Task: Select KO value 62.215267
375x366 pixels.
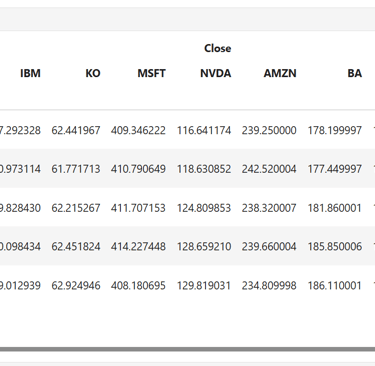Action: [76, 208]
